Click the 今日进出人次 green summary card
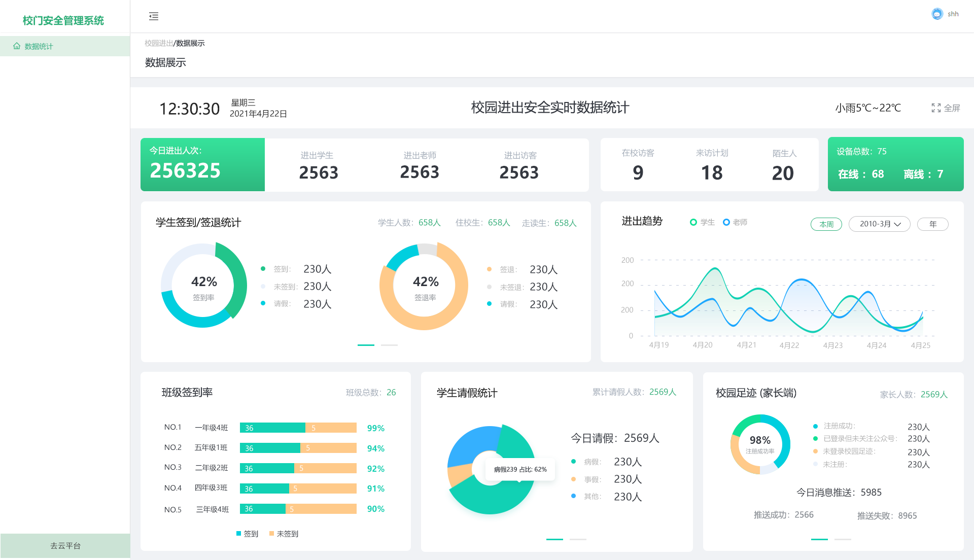974x560 pixels. point(202,165)
